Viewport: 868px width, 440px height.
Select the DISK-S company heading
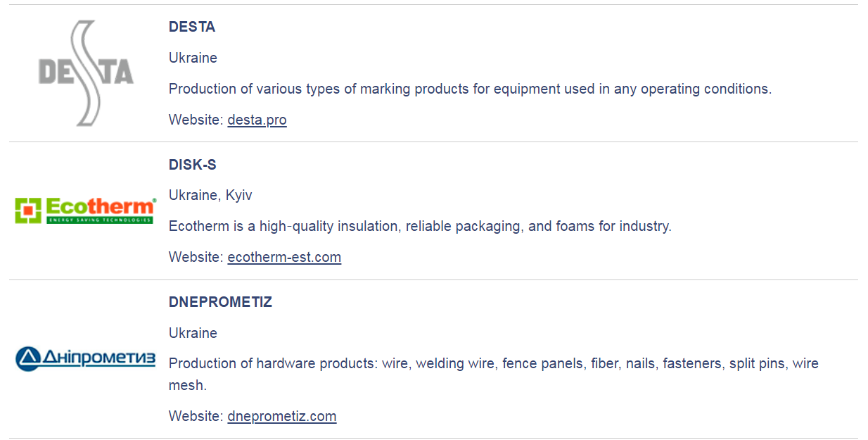coord(193,165)
